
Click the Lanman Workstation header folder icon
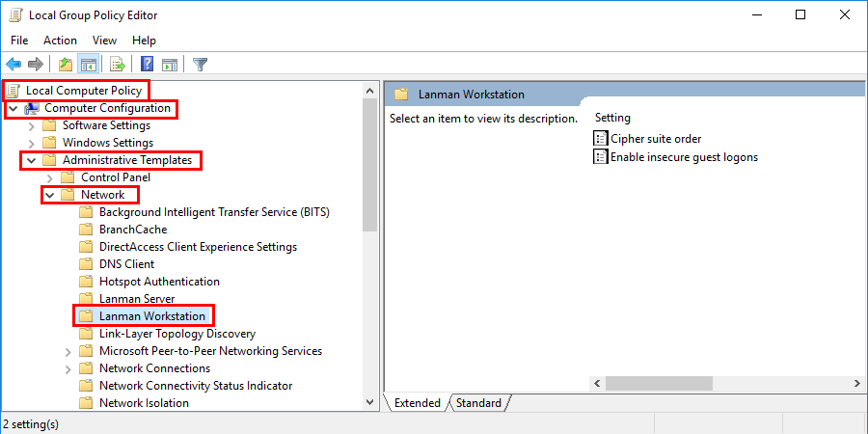[x=401, y=95]
